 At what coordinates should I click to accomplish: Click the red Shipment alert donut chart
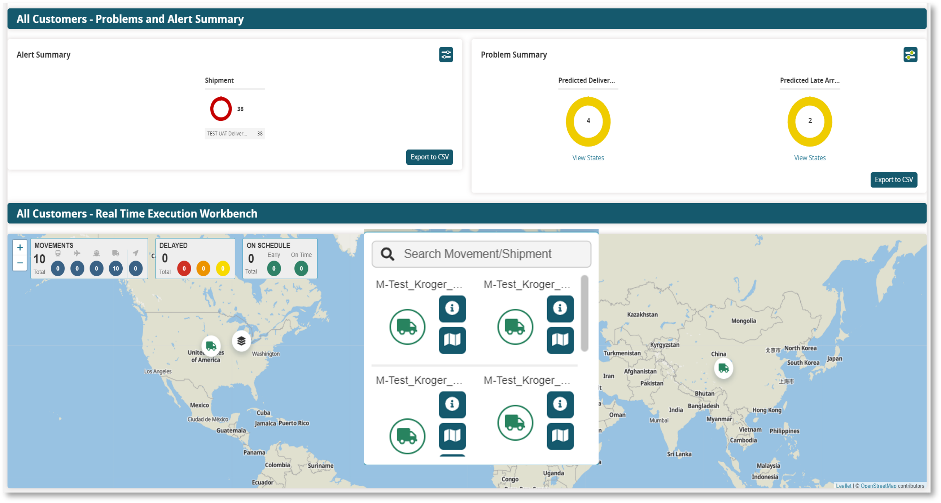(221, 109)
